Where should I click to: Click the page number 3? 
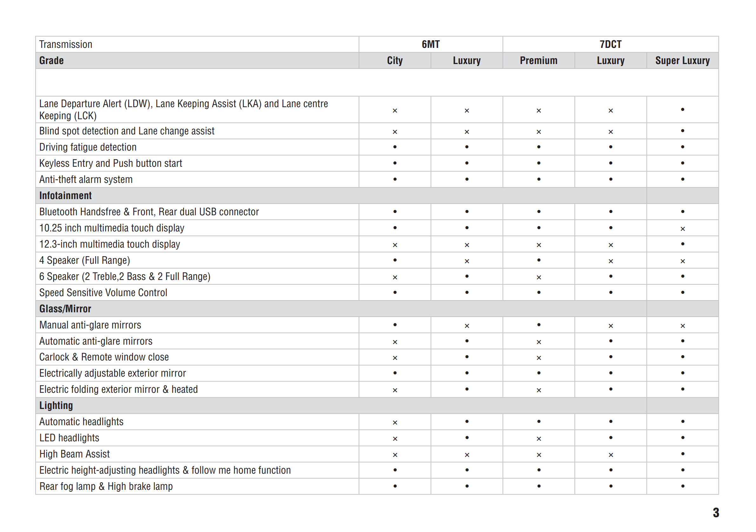[x=716, y=513]
